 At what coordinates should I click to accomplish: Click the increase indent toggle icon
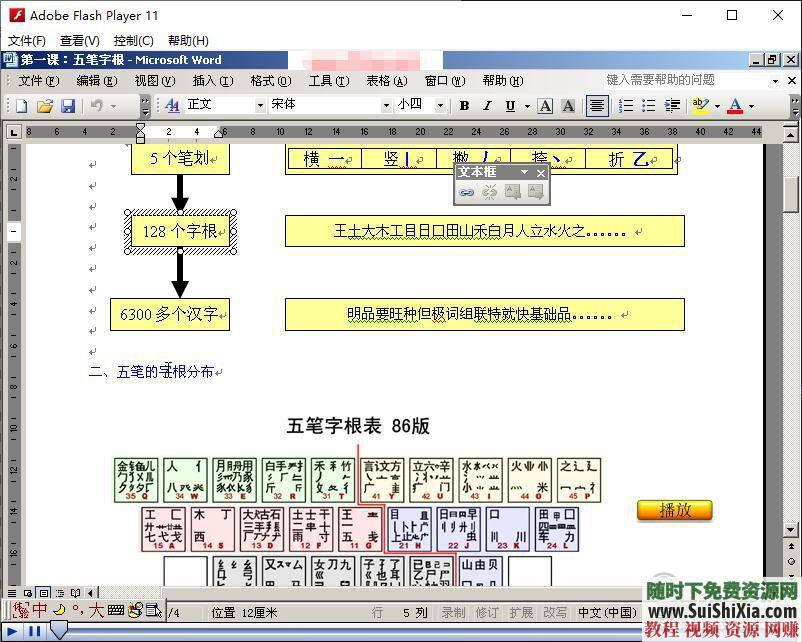674,106
